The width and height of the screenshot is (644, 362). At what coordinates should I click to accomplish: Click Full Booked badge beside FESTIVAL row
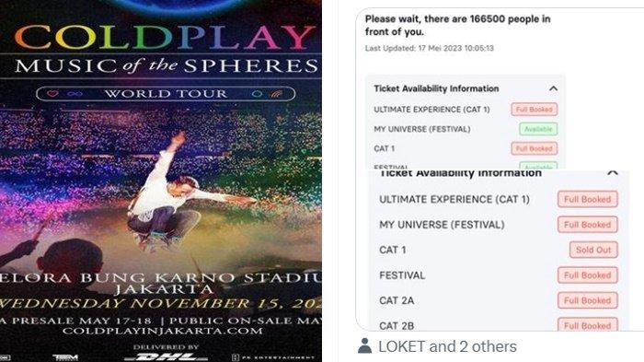coord(587,275)
